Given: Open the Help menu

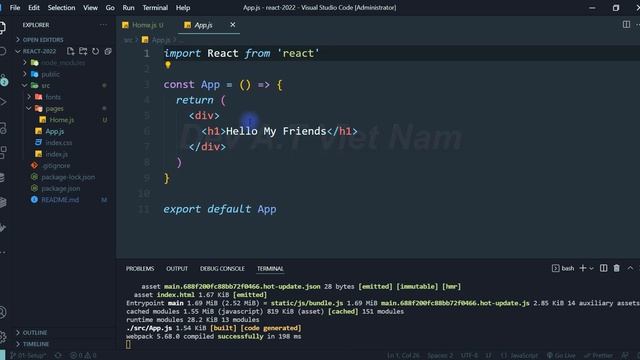Looking at the screenshot, I should point(183,8).
